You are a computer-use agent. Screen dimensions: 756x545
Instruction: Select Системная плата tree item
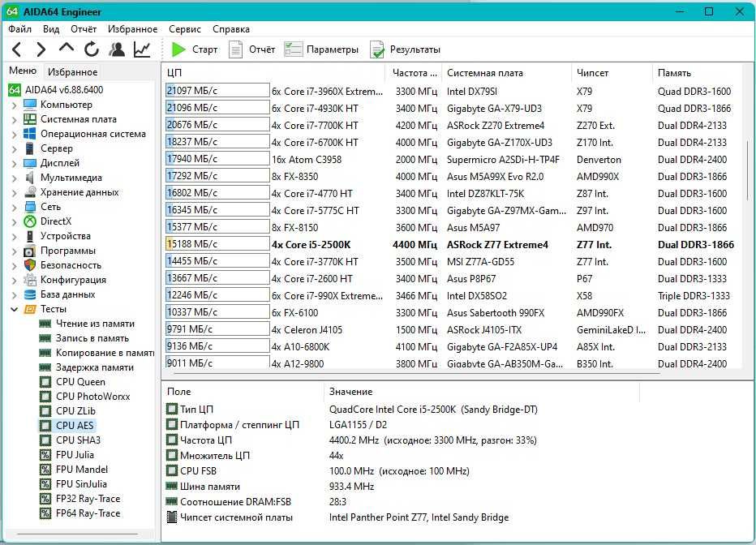78,119
